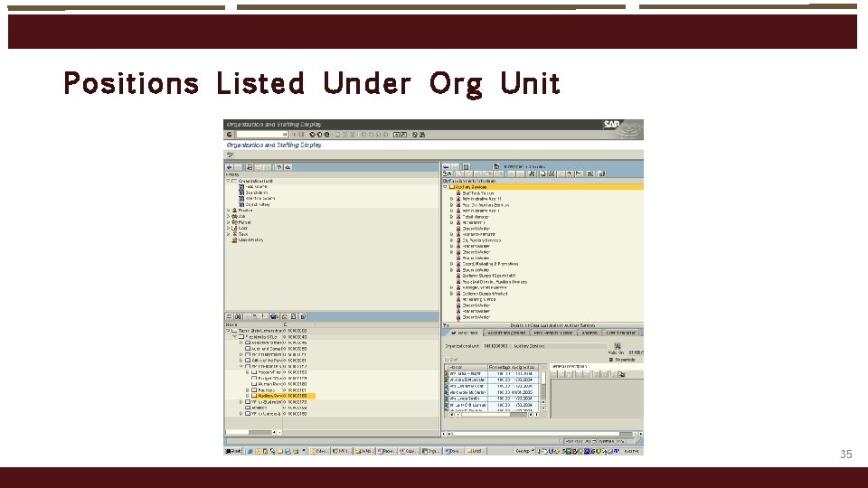Expand the Systems Support Analyst position
Screen dimensions: 868x488
(x=452, y=294)
